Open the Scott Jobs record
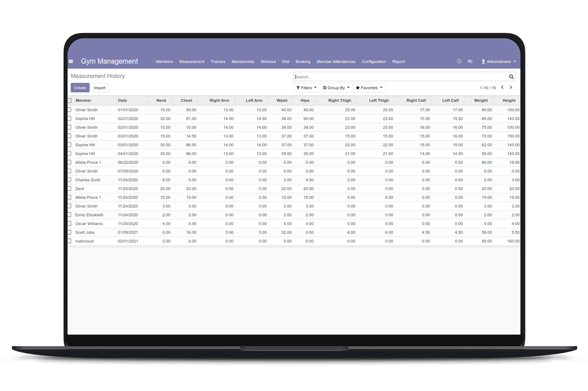 [85, 232]
